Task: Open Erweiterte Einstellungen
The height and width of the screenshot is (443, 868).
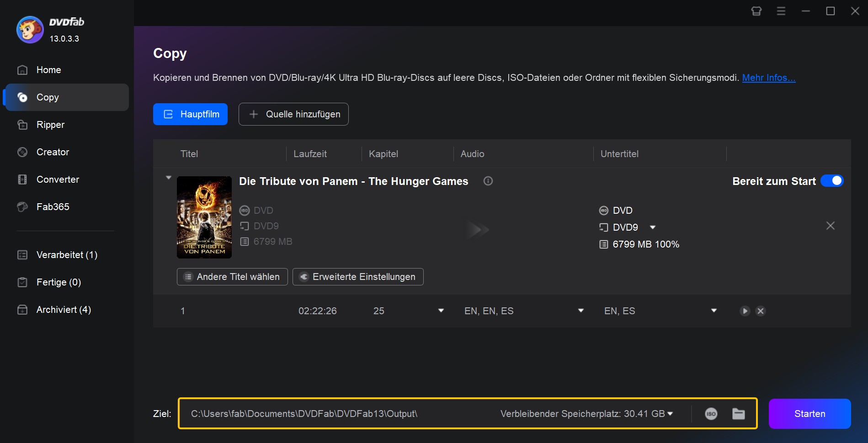Action: [358, 277]
